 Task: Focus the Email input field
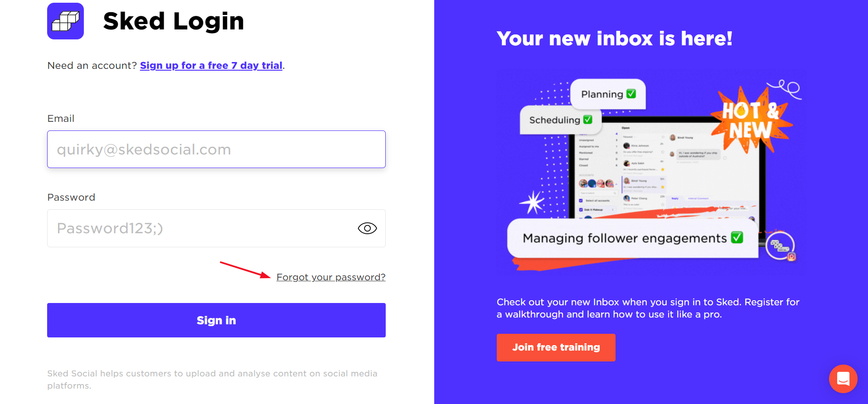click(x=216, y=149)
